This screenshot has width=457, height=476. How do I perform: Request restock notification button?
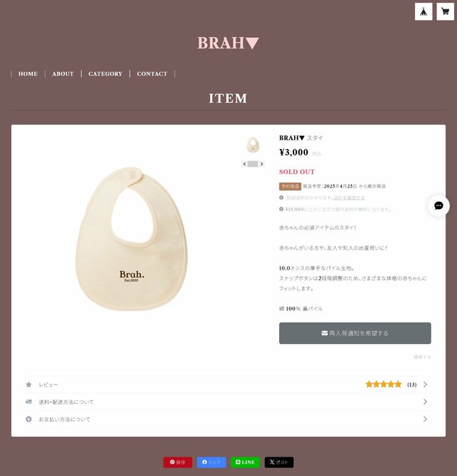coord(355,333)
